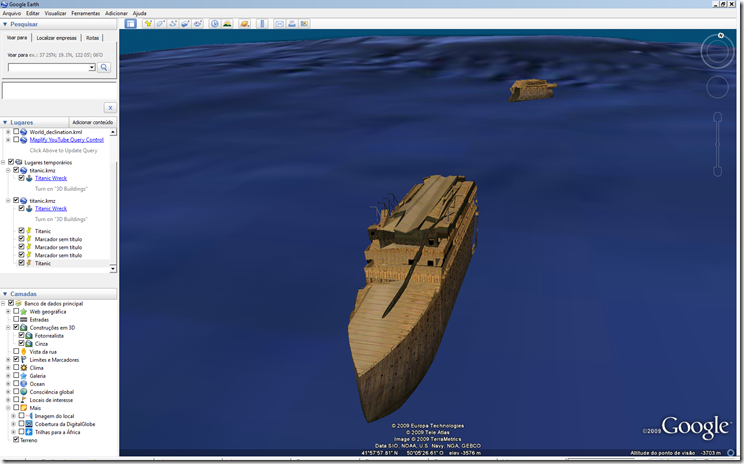This screenshot has width=744, height=464.
Task: Uncheck the Terreno checkbox
Action: tap(16, 440)
